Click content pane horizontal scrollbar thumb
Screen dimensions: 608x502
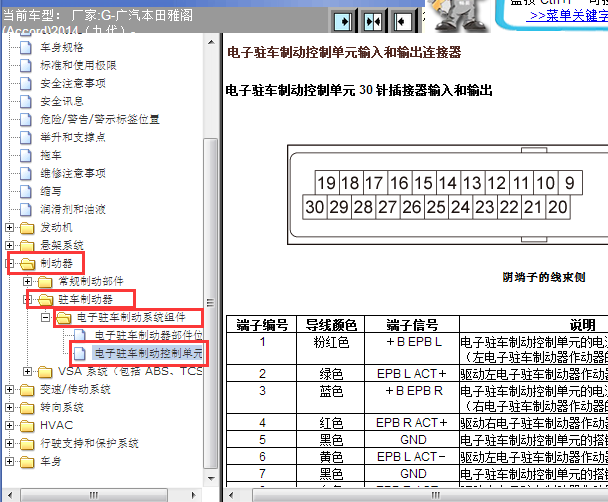pyautogui.click(x=430, y=495)
